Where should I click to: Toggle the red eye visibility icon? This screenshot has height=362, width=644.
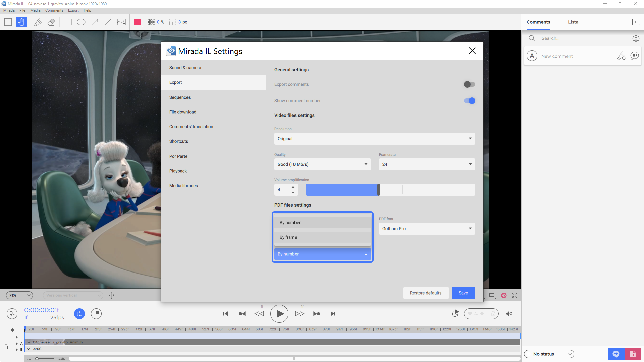504,295
